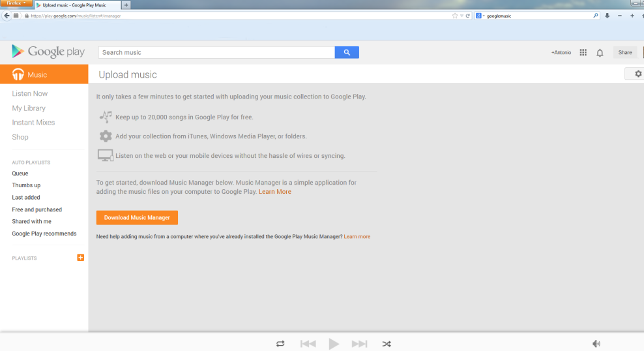Click the blue search magnifier button
Screen dimensions: 644x351
(x=347, y=52)
